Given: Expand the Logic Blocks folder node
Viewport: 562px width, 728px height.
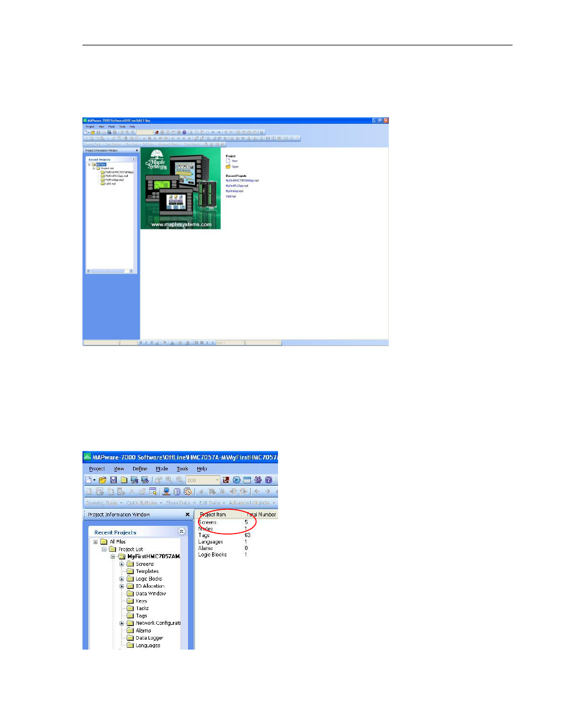Looking at the screenshot, I should 122,579.
